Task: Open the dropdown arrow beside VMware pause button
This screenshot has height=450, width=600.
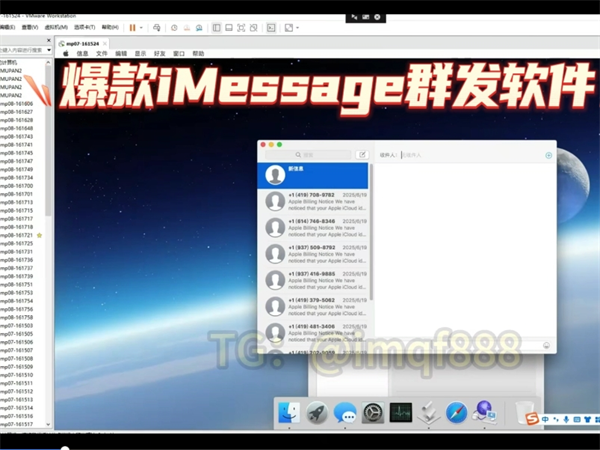Action: coord(141,28)
